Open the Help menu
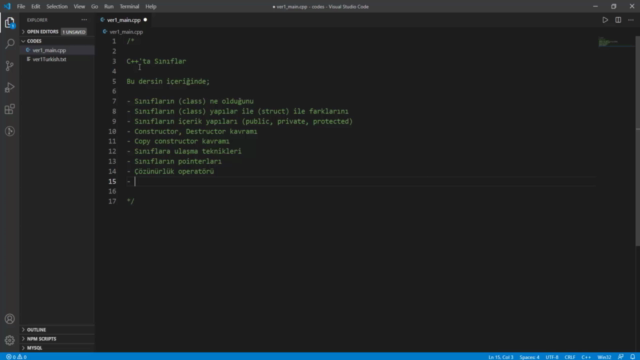Screen dimensions: 640x360 tap(151, 7)
